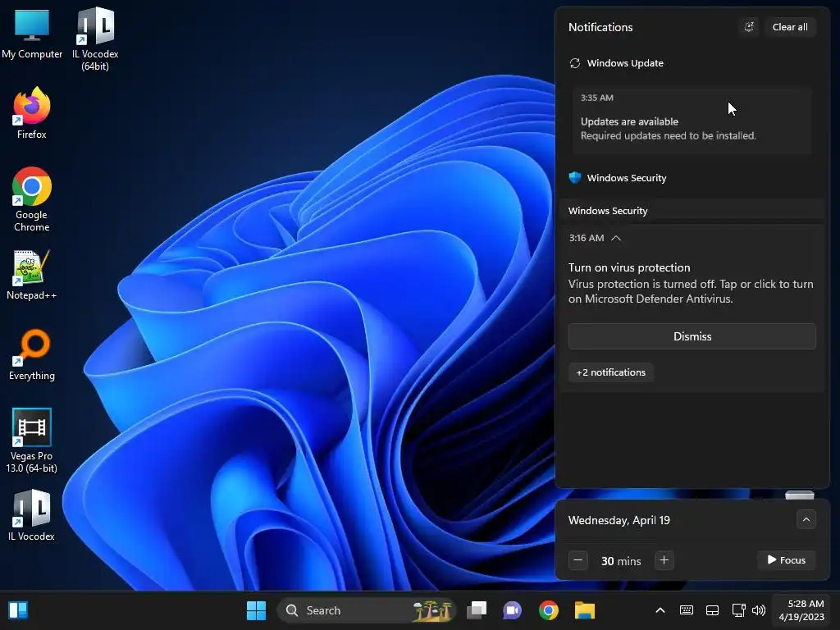Show hidden system tray icons

pos(660,610)
